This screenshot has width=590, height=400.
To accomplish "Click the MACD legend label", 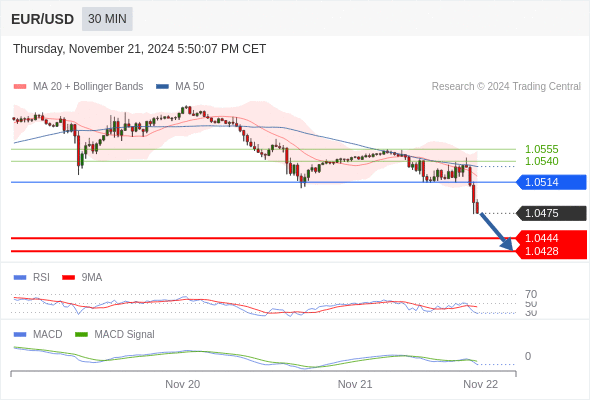I will (x=47, y=335).
